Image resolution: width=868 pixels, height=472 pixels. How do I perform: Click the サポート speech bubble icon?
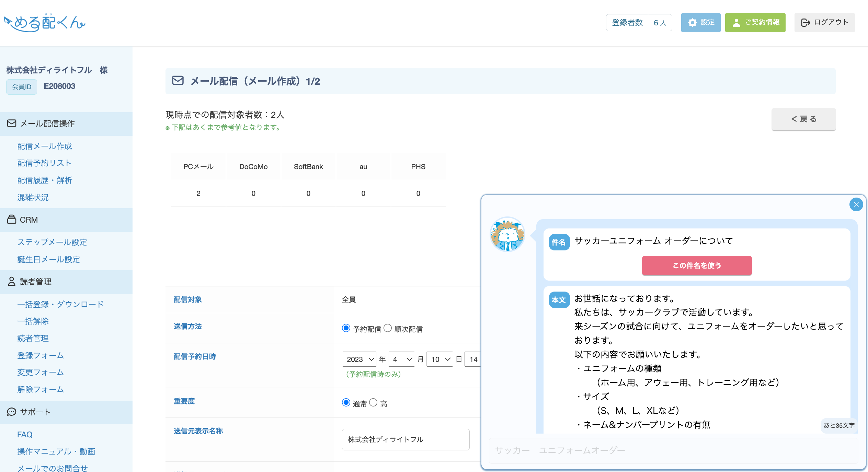tap(12, 412)
